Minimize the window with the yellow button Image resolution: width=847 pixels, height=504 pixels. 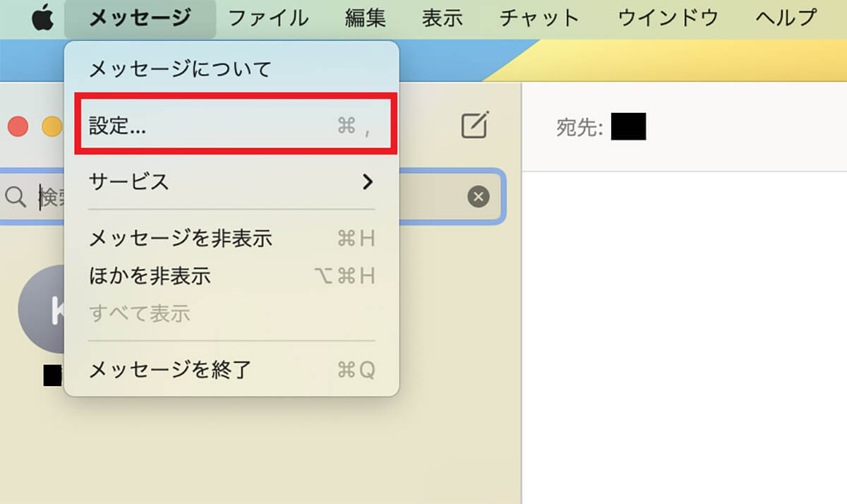(53, 127)
